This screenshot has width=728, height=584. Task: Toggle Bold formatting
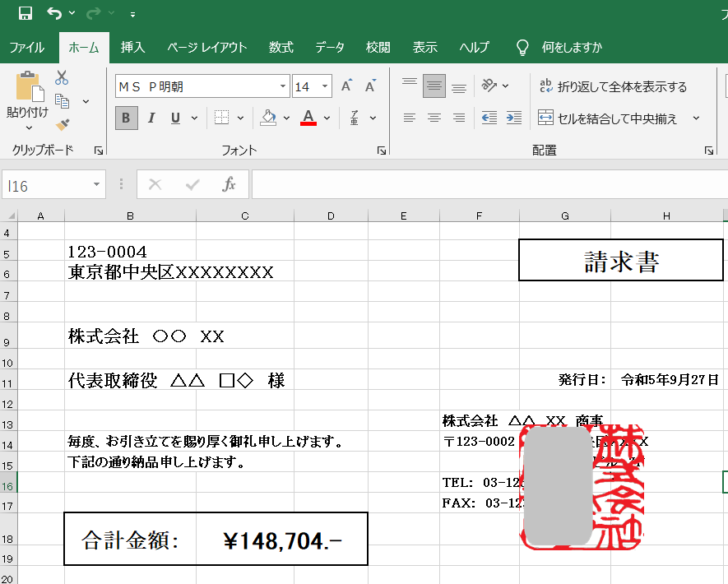pos(126,118)
